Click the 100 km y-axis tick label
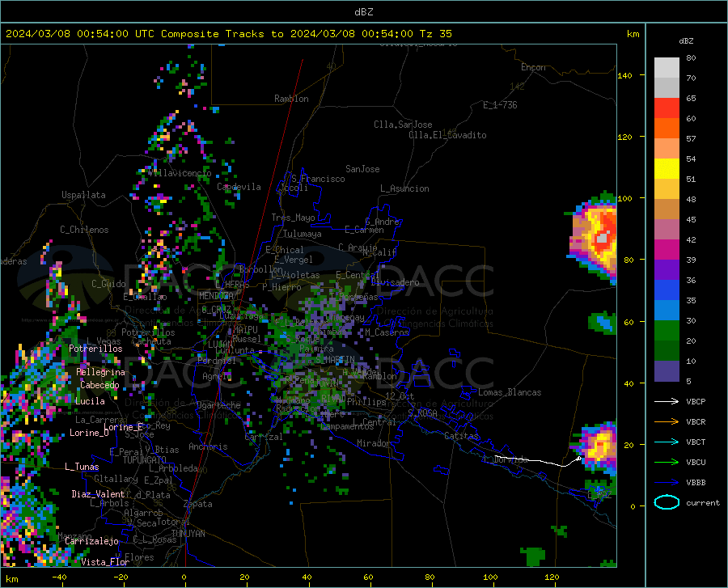 coord(624,198)
